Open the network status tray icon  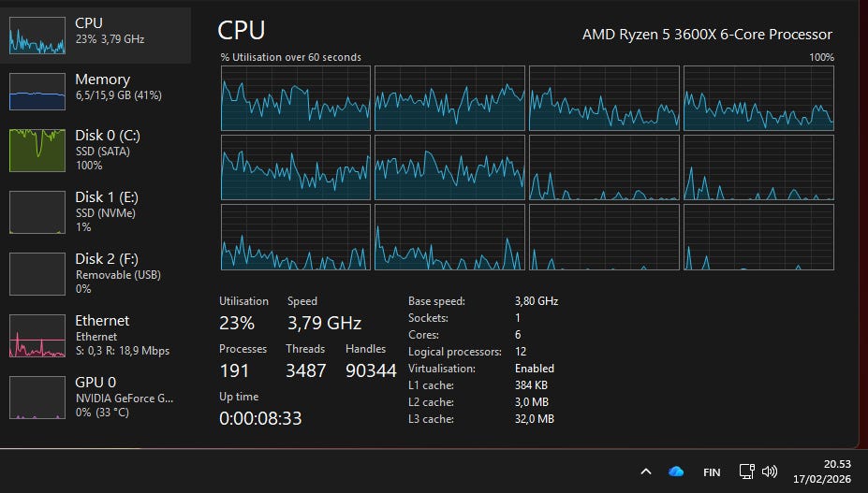[x=746, y=471]
